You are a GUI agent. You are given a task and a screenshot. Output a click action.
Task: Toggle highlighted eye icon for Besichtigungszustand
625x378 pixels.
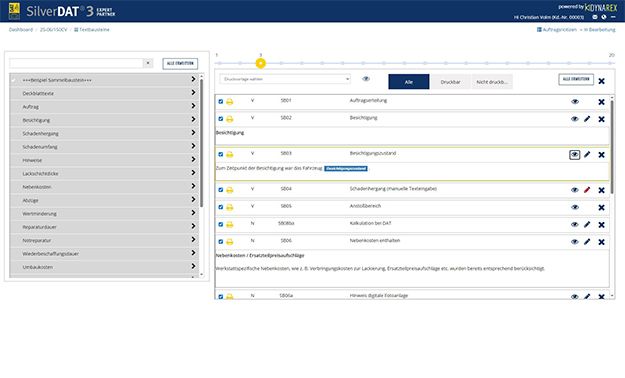pos(574,154)
